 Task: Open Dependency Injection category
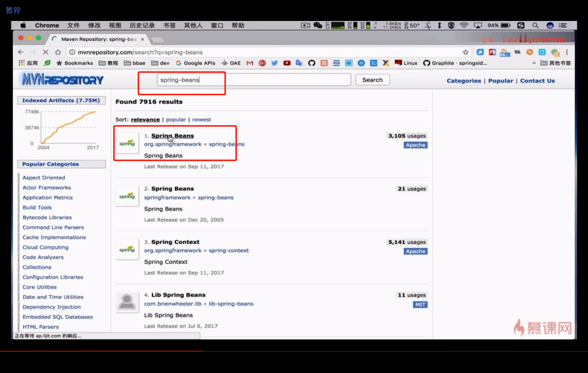click(x=51, y=307)
